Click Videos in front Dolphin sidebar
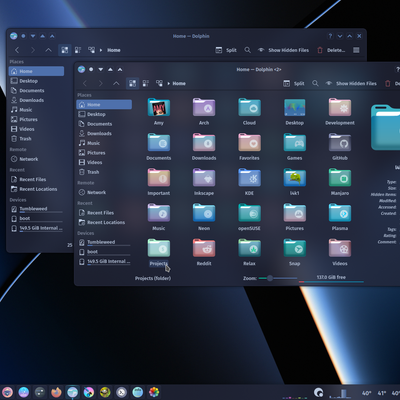The image size is (400, 400). [x=104, y=162]
